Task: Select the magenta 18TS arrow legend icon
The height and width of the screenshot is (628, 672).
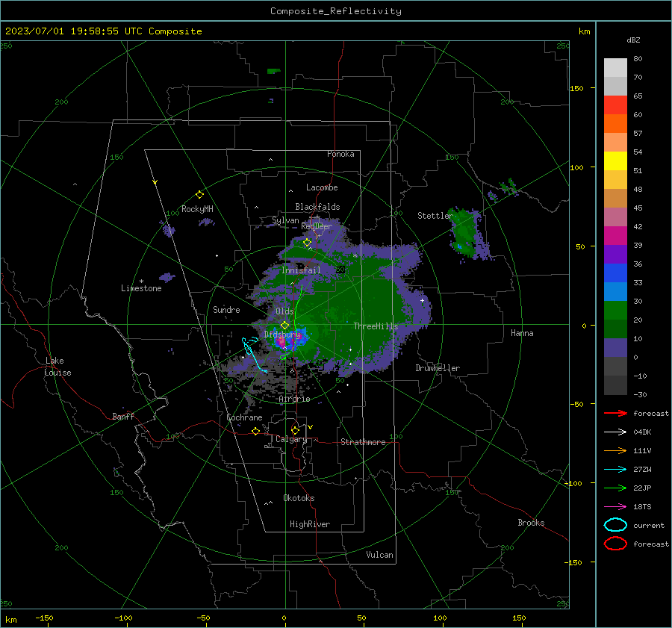Action: 615,507
